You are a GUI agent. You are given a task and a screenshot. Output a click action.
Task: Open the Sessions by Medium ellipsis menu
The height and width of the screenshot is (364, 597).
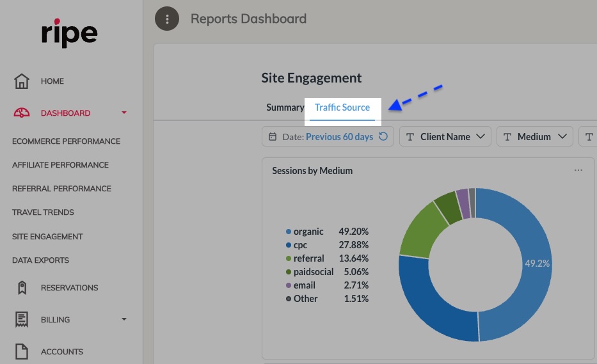[578, 170]
